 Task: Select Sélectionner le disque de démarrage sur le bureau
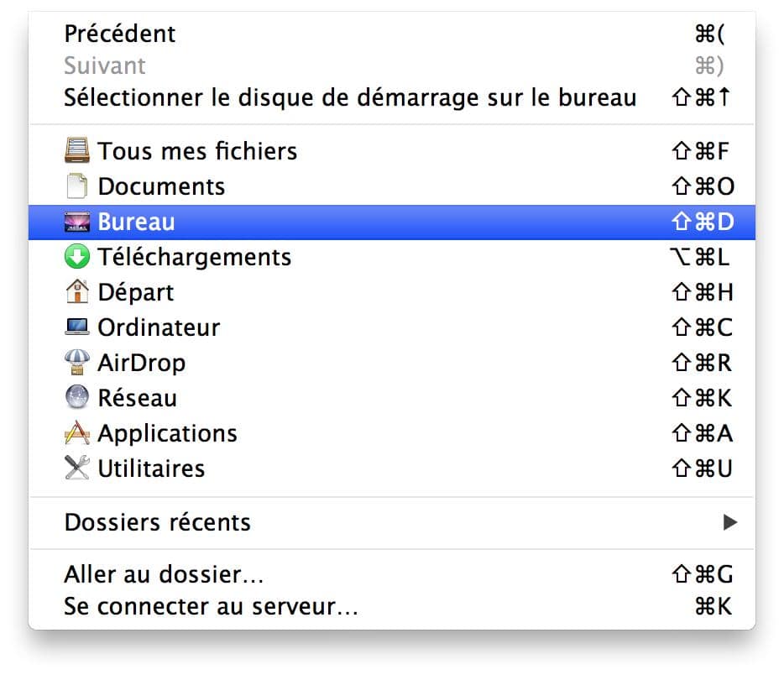coord(392,97)
